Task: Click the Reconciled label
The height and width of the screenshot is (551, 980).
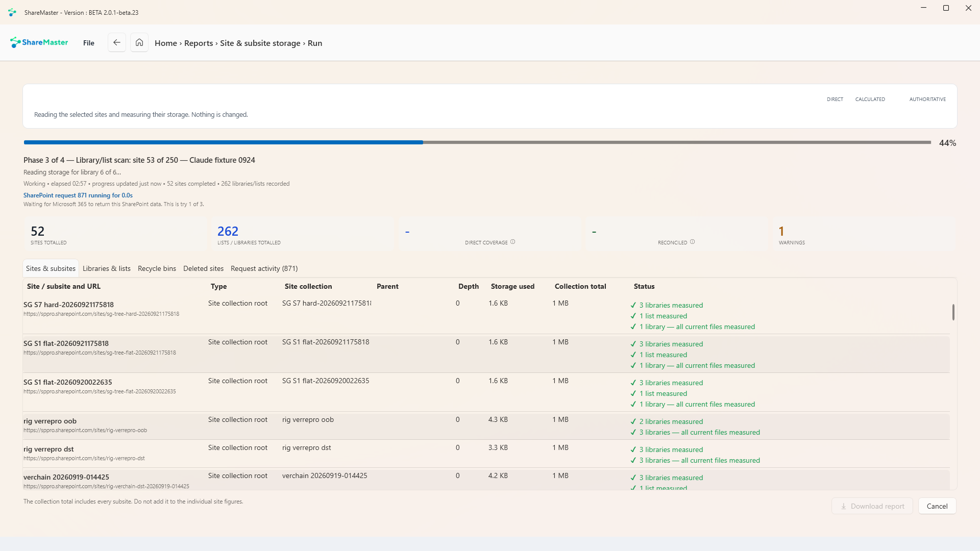Action: [x=672, y=242]
